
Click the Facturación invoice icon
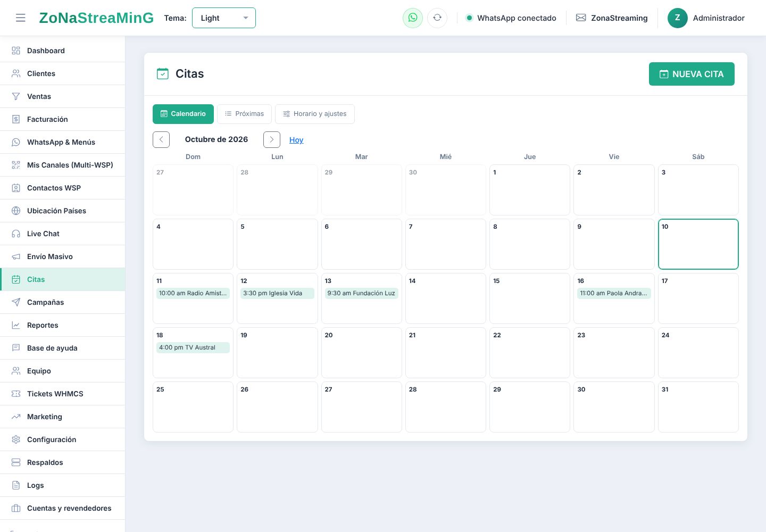point(16,119)
